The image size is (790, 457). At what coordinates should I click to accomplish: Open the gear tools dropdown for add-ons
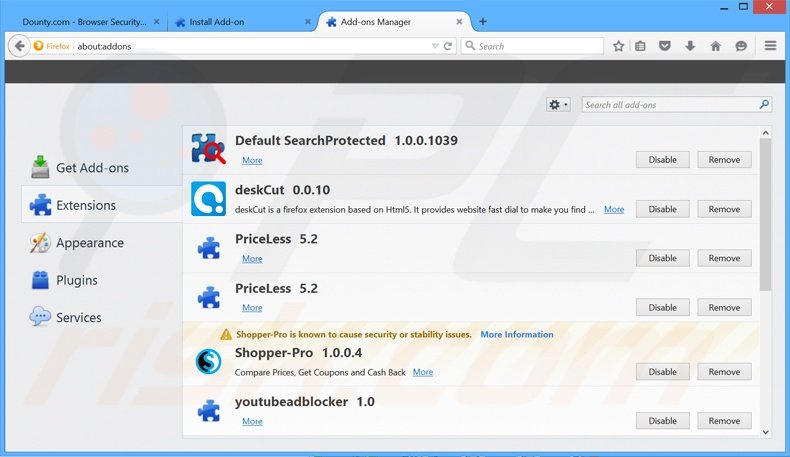tap(558, 104)
